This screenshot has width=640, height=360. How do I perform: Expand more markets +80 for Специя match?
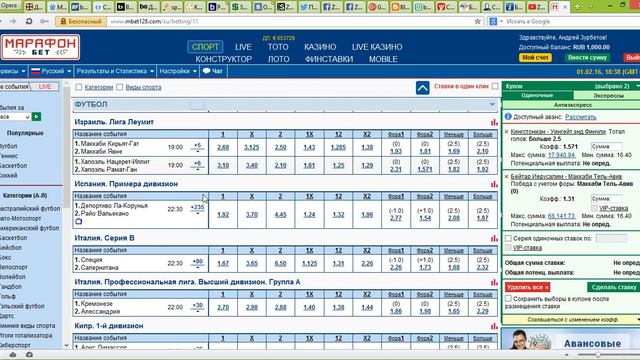pos(198,262)
